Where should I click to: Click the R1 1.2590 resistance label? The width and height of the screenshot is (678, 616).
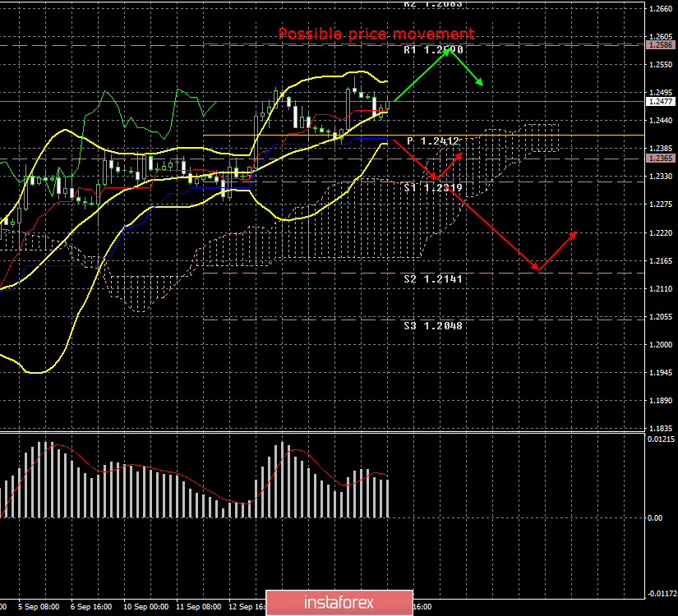coord(434,50)
